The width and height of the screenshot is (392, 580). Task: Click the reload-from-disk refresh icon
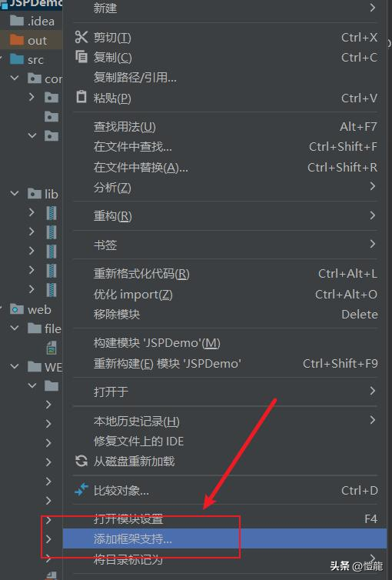(x=81, y=461)
